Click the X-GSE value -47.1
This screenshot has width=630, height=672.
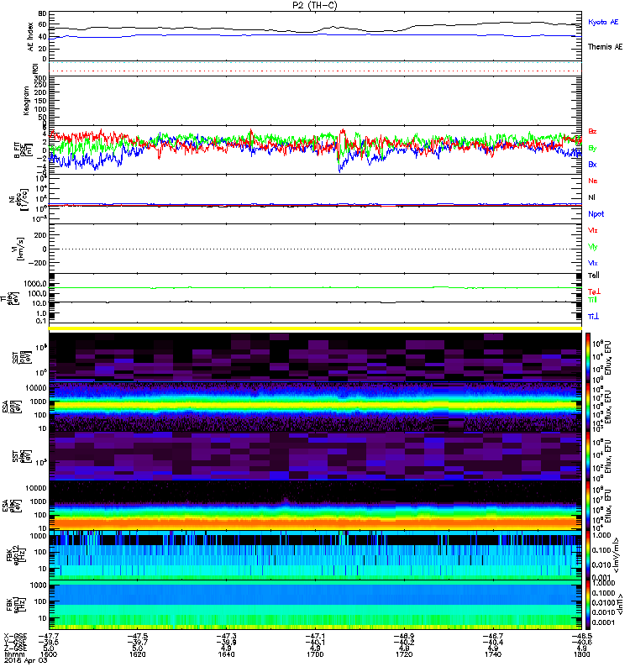315,636
